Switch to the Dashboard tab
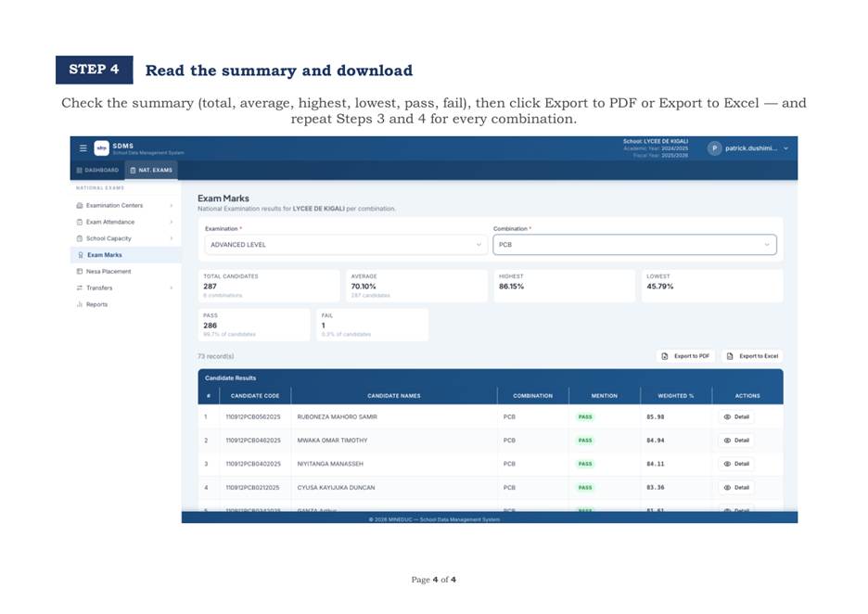Screen dimensions: 868x614 (98, 170)
